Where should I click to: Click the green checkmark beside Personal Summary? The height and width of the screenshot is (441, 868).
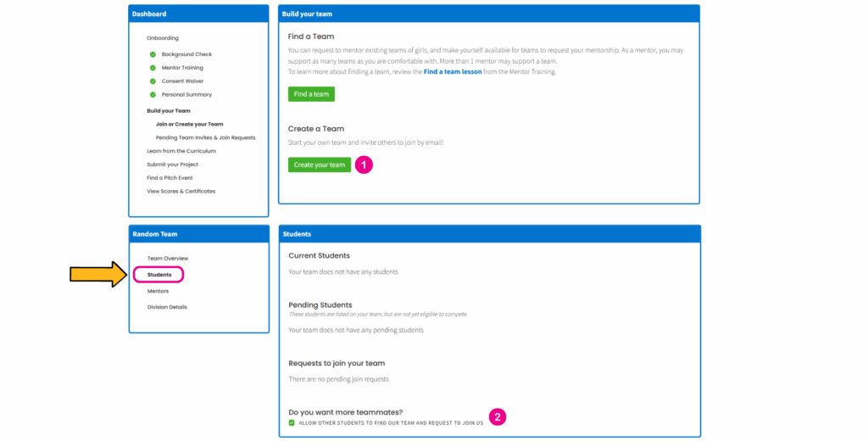click(x=153, y=95)
